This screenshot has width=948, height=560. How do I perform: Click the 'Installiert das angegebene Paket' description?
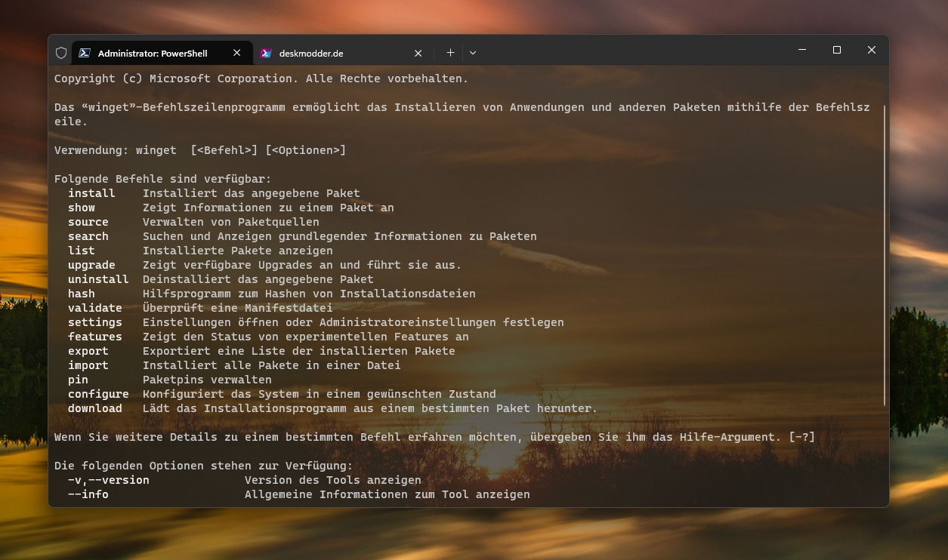[x=252, y=193]
